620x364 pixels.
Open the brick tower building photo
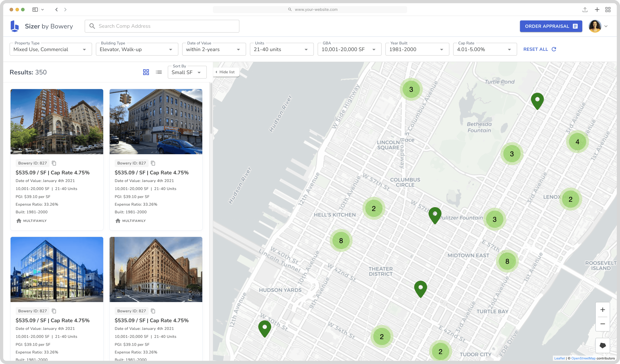[x=57, y=122]
